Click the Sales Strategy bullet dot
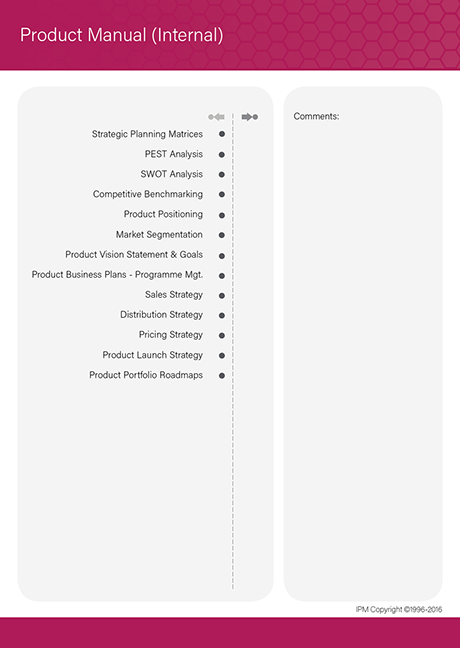 pos(222,295)
